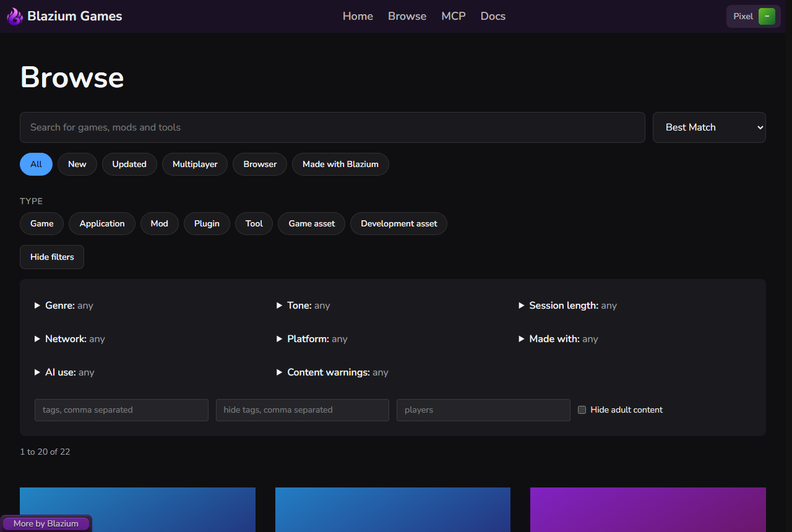Expand the Content warnings filter
The image size is (792, 532).
click(x=332, y=372)
